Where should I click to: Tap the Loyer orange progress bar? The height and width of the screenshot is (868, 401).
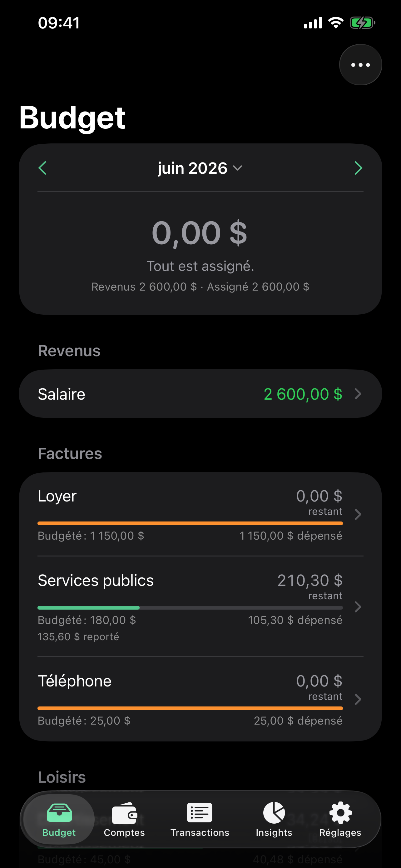[x=190, y=523]
